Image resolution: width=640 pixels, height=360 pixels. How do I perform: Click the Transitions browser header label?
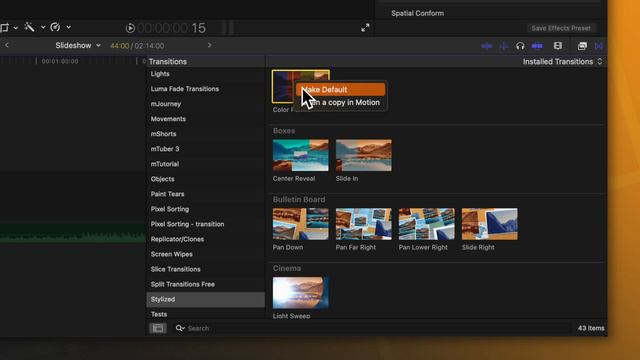coord(168,62)
